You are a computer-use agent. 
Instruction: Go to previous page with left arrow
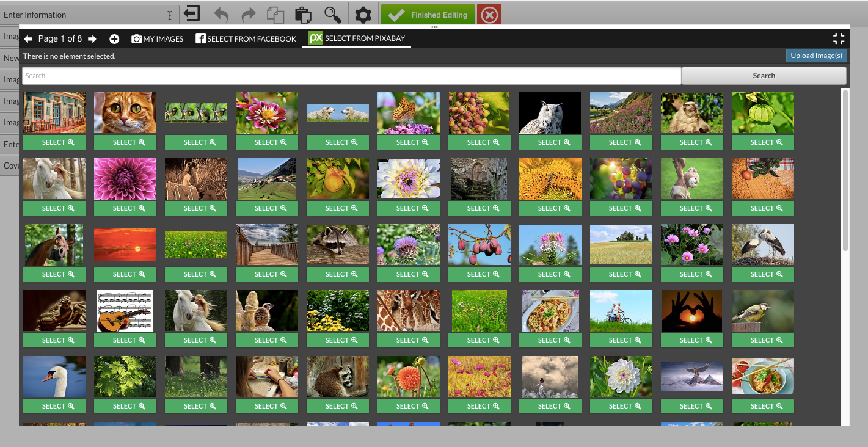(x=28, y=39)
